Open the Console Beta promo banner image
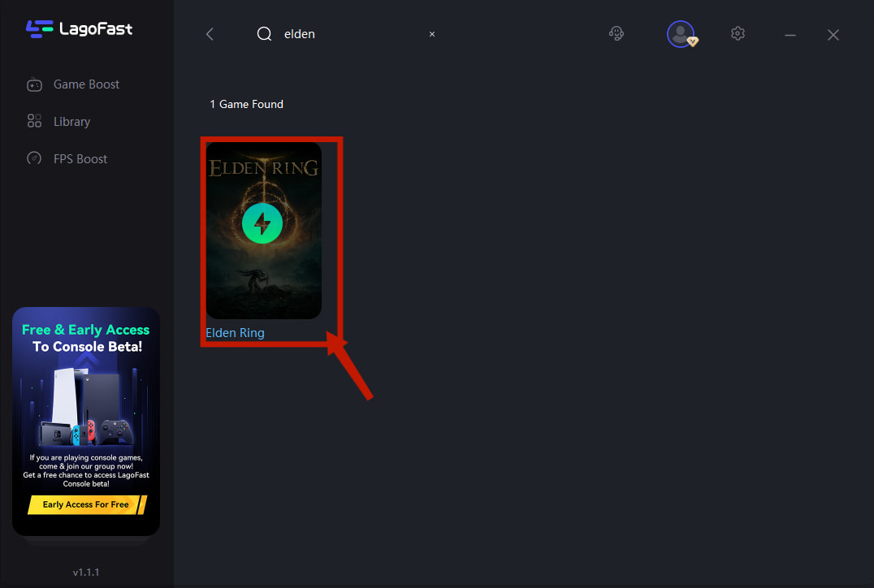The height and width of the screenshot is (588, 874). point(86,406)
